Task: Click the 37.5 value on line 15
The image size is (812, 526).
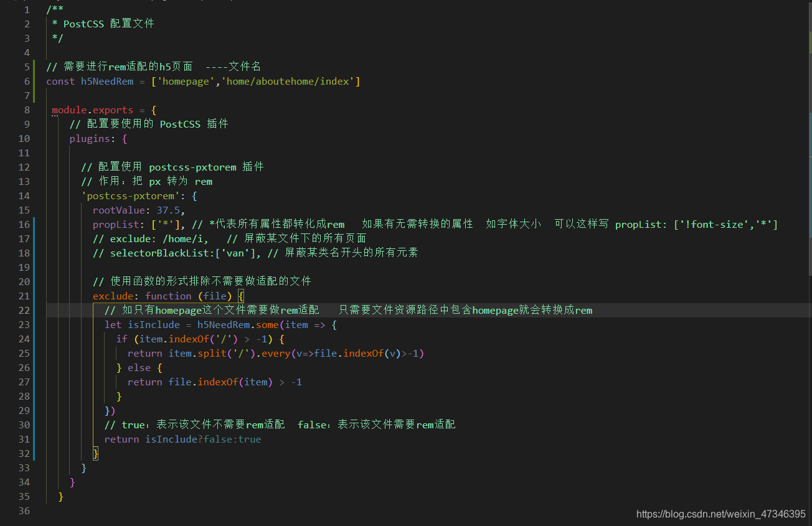Action: click(x=168, y=210)
